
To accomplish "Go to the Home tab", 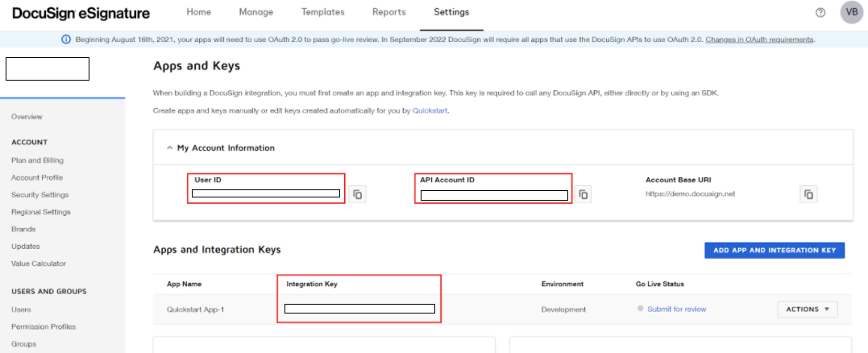I will (199, 12).
